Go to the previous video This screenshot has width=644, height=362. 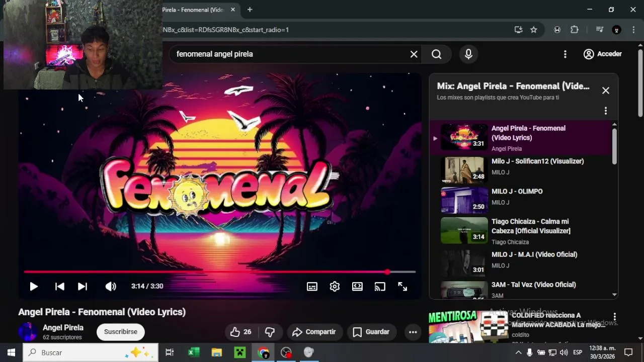tap(59, 287)
